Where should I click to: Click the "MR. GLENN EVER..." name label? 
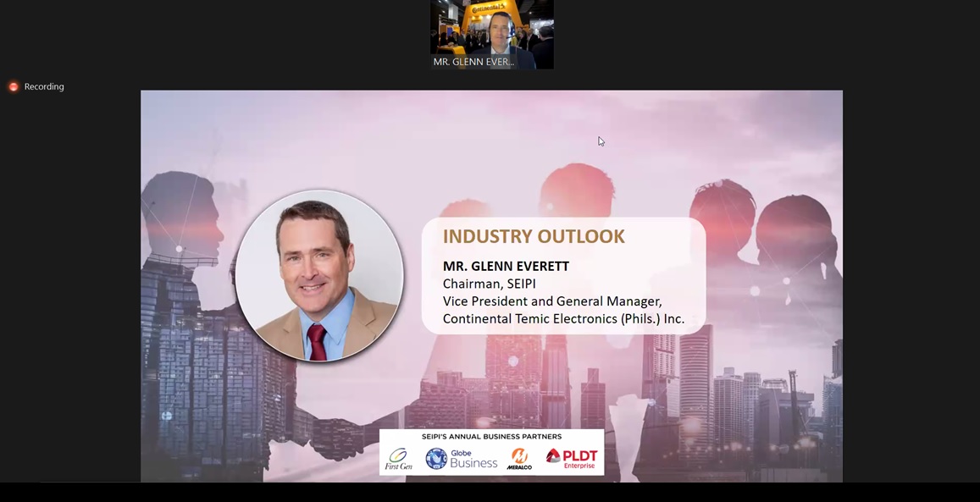point(473,62)
